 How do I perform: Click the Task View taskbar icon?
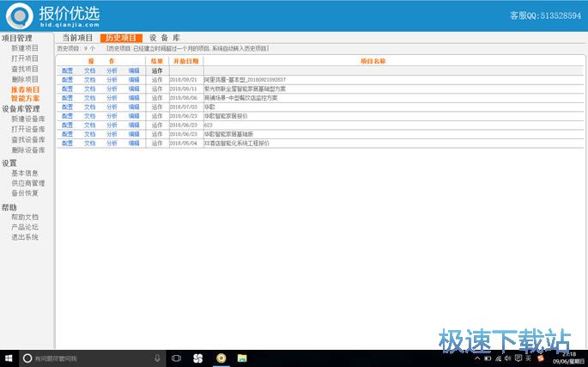(x=177, y=358)
